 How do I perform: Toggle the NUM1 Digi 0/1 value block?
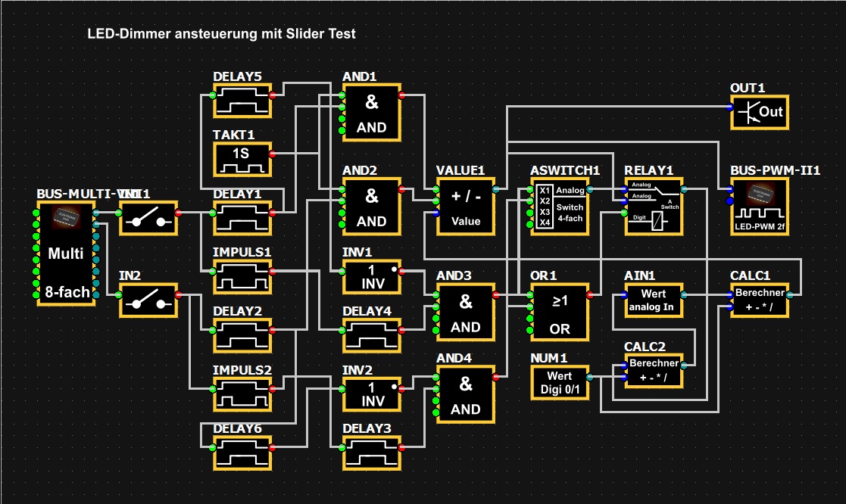click(559, 382)
